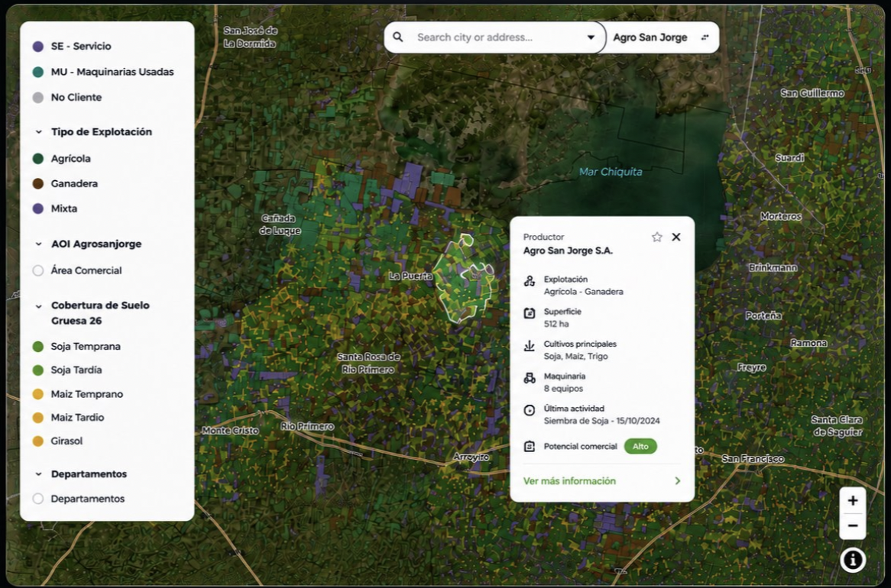Screen dimensions: 891x588
Task: Click the Brinkmann map label
Action: pyautogui.click(x=773, y=267)
